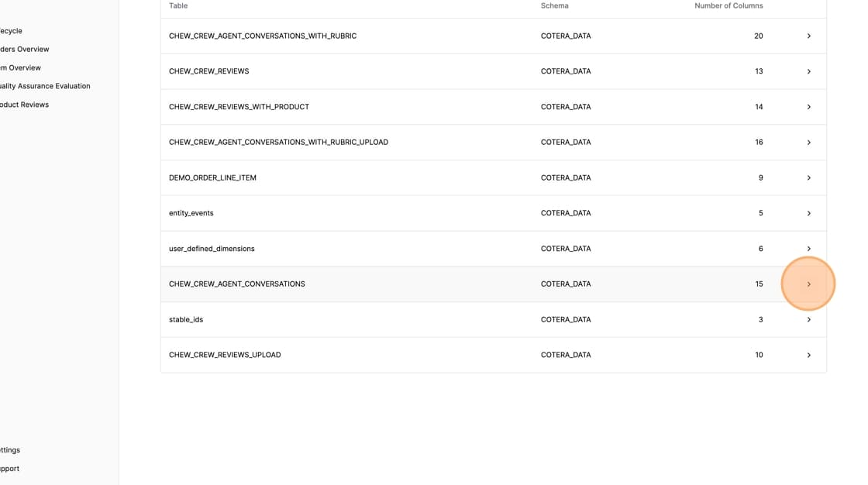The height and width of the screenshot is (485, 868).
Task: Open Quality Assurance Evaluation in sidebar
Action: [45, 86]
